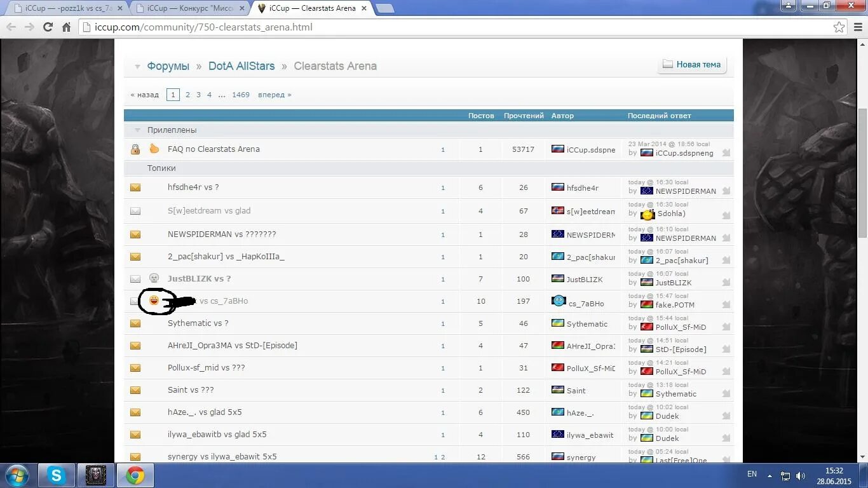Go to last page 1469

[x=241, y=95]
